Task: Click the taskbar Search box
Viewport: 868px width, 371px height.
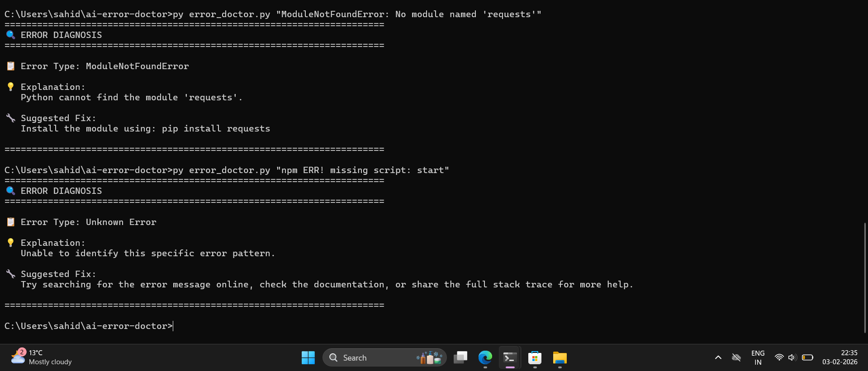Action: pyautogui.click(x=384, y=358)
